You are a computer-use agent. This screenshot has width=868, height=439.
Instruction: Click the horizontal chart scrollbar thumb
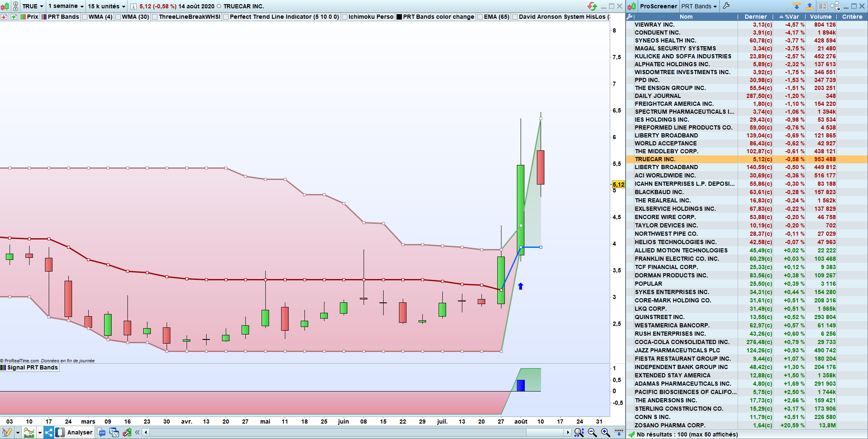pos(545,432)
